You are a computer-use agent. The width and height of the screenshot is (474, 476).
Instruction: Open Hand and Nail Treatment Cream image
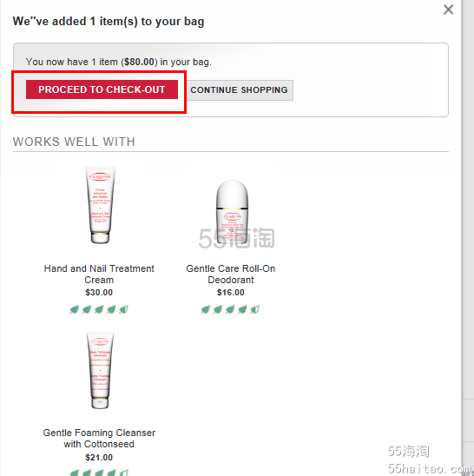point(100,205)
